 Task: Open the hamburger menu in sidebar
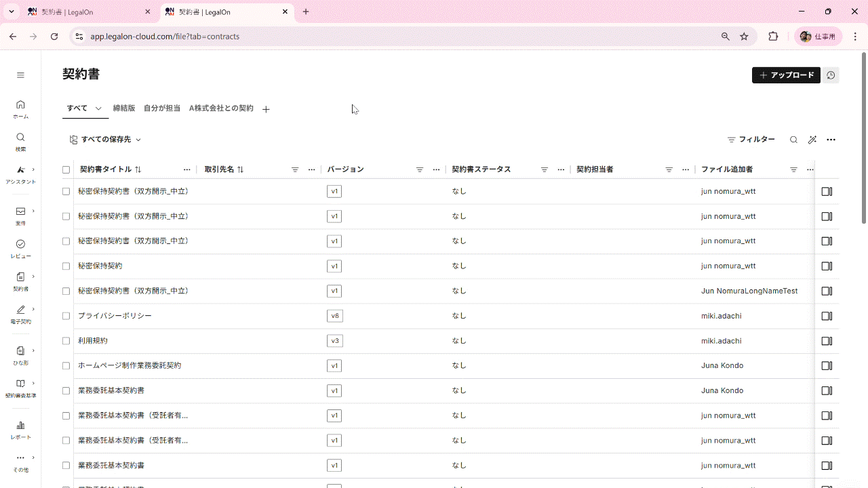[x=20, y=75]
